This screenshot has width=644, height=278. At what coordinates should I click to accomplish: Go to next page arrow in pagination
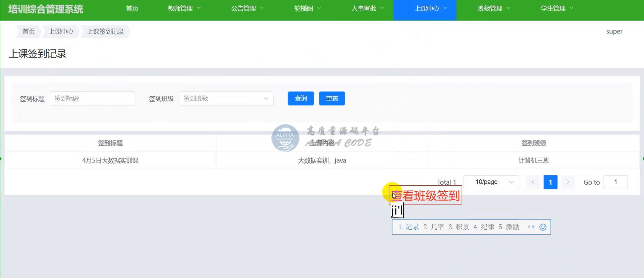(x=568, y=182)
